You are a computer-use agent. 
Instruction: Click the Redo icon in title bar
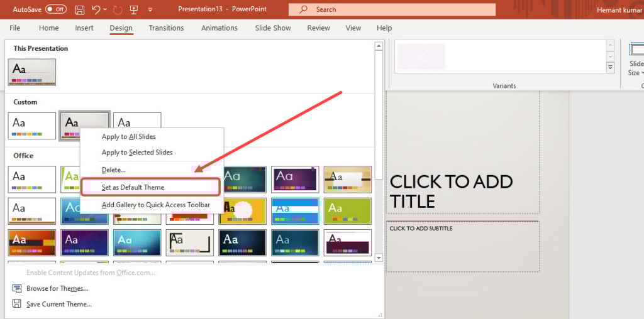tap(118, 9)
